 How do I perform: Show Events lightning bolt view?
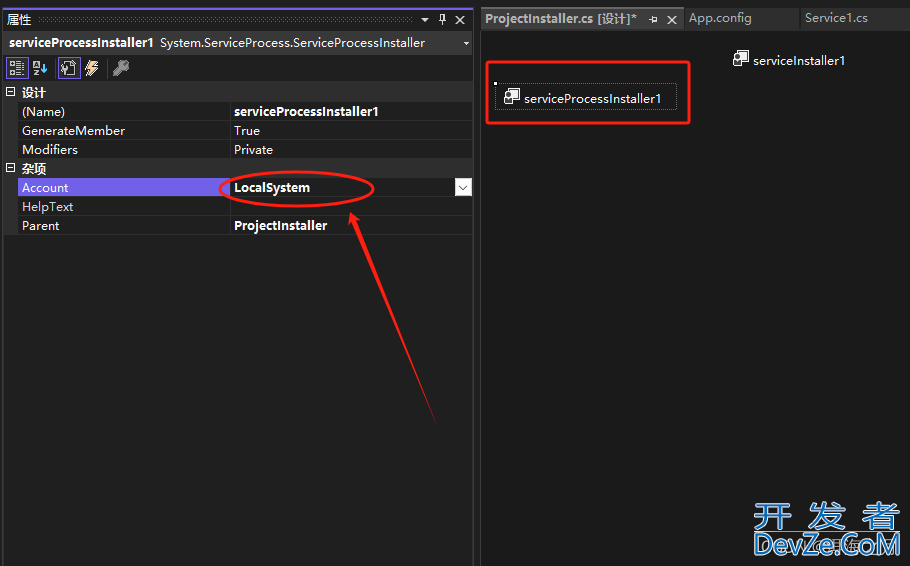(92, 69)
